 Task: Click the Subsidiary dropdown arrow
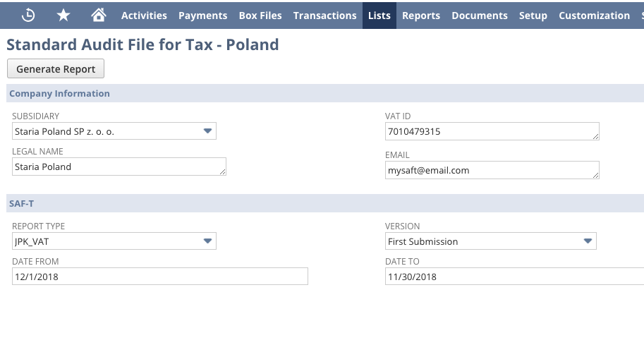click(x=207, y=131)
